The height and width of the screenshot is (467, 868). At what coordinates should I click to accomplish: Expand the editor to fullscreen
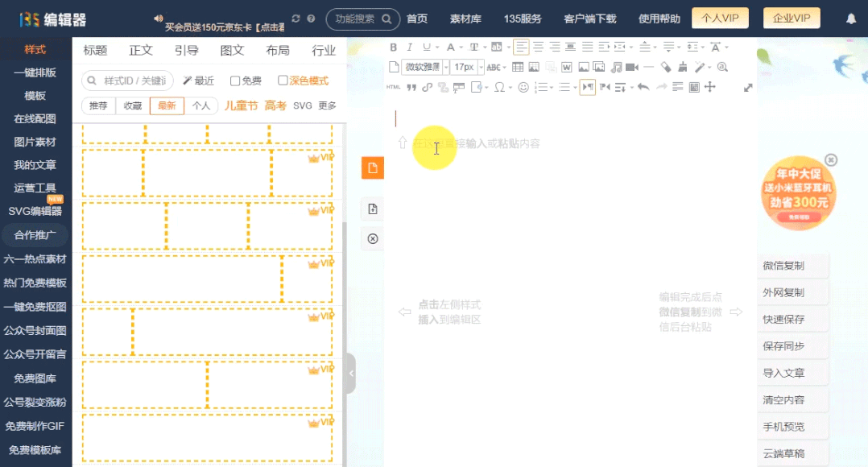point(748,88)
